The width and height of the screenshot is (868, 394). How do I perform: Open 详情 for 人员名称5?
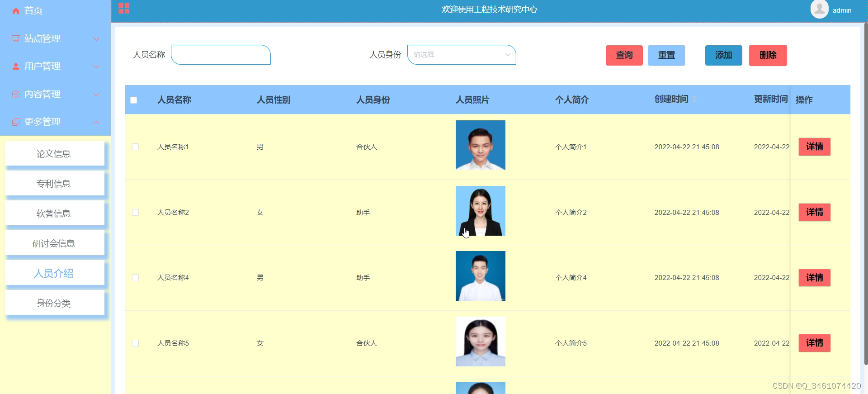815,343
